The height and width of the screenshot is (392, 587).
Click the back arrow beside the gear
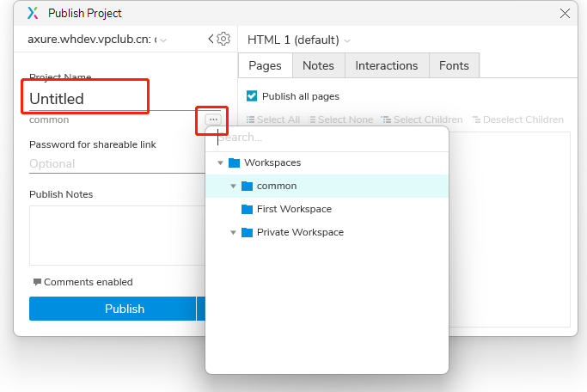211,39
